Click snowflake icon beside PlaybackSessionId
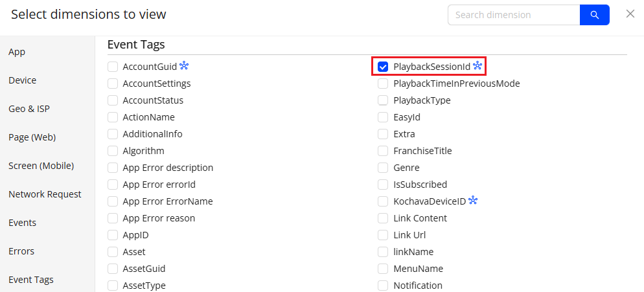Screen dimensions: 644x292 (477, 66)
